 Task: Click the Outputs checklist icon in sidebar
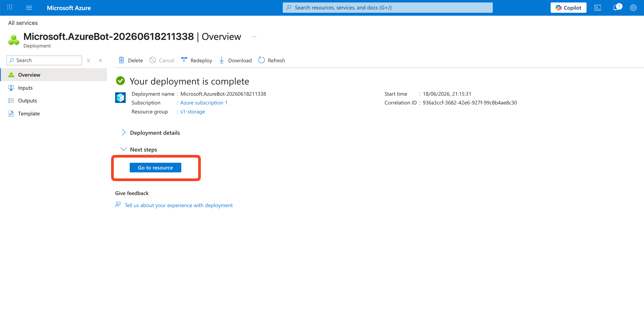pyautogui.click(x=11, y=100)
